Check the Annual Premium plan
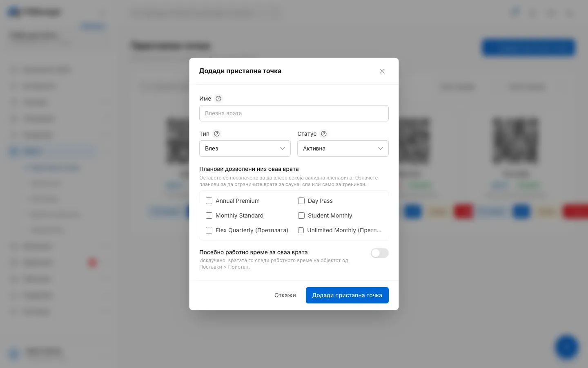 pyautogui.click(x=209, y=201)
